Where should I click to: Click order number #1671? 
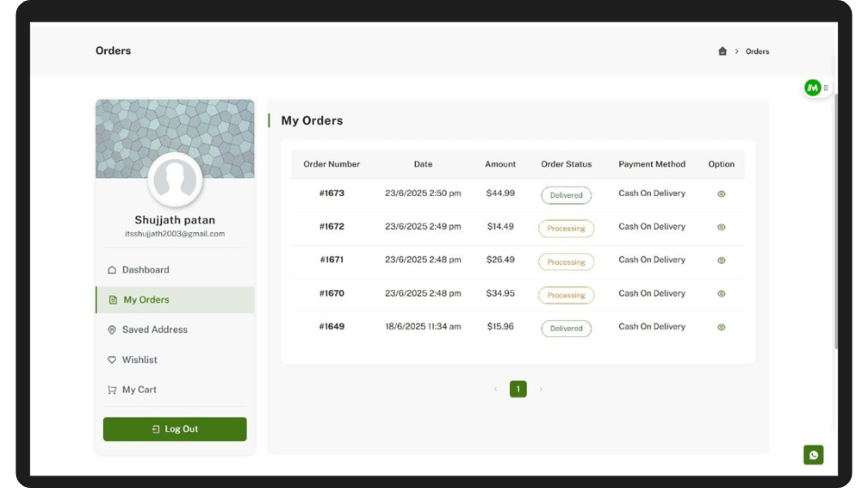[332, 259]
